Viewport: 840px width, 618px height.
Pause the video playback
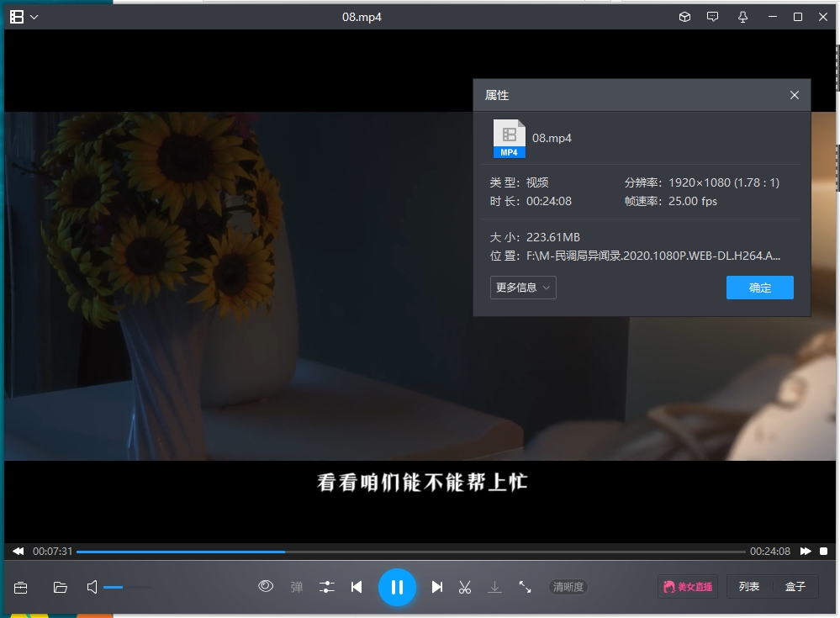click(x=397, y=588)
